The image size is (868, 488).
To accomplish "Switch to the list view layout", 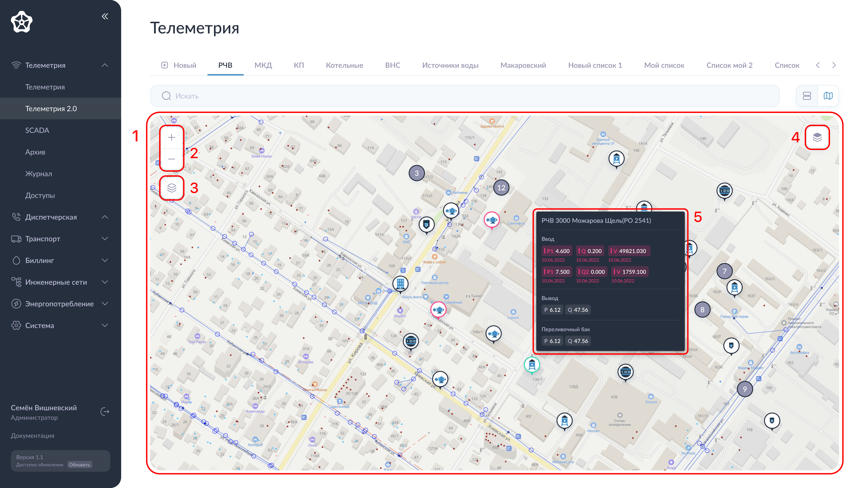I will 807,96.
